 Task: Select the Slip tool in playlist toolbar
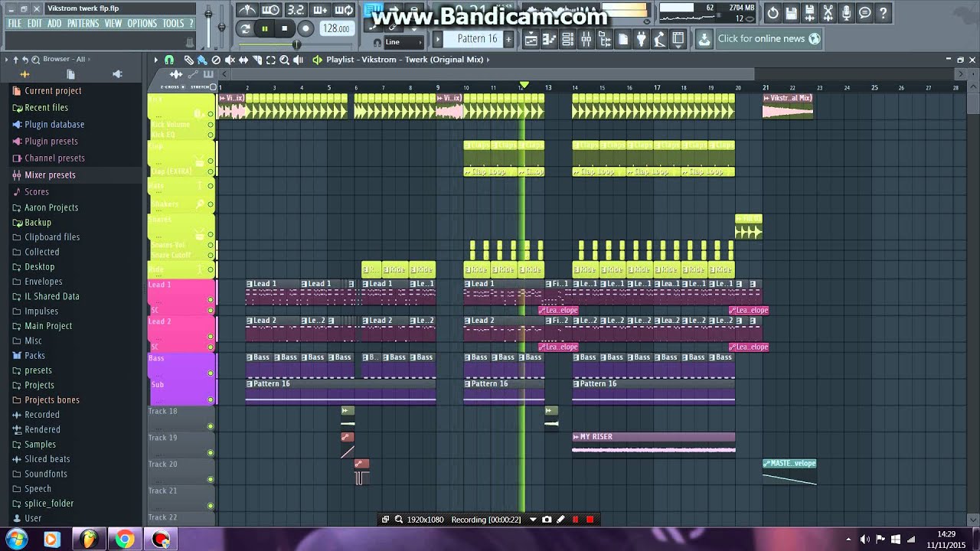click(243, 60)
